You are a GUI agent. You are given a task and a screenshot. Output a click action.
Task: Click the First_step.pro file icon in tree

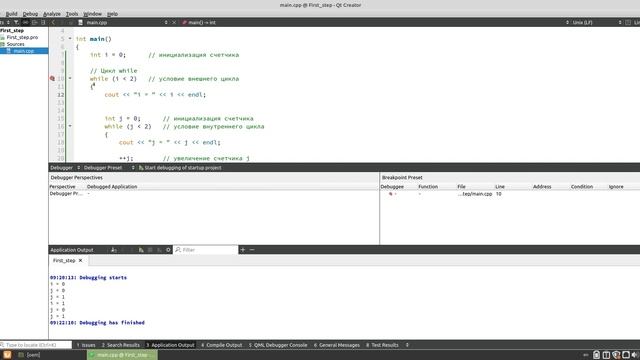3,37
